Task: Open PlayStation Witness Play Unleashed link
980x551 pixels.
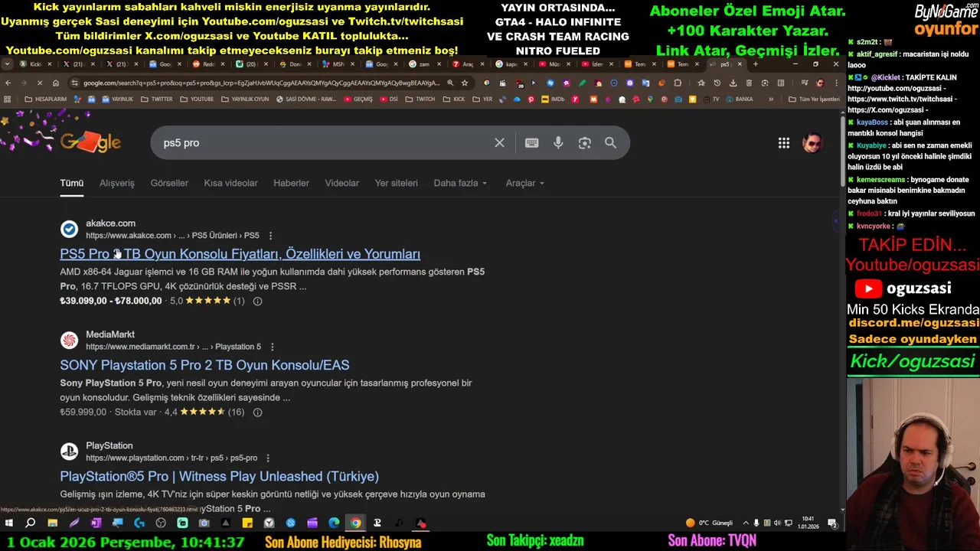Action: (x=219, y=476)
